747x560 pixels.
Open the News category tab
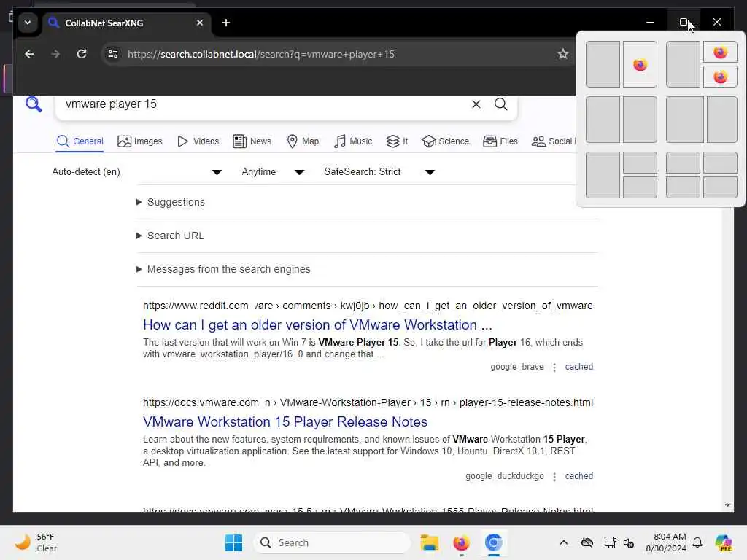252,141
